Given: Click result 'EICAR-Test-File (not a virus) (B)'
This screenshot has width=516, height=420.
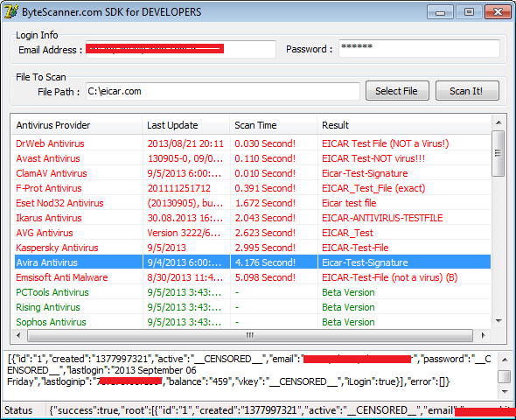Looking at the screenshot, I should (390, 277).
